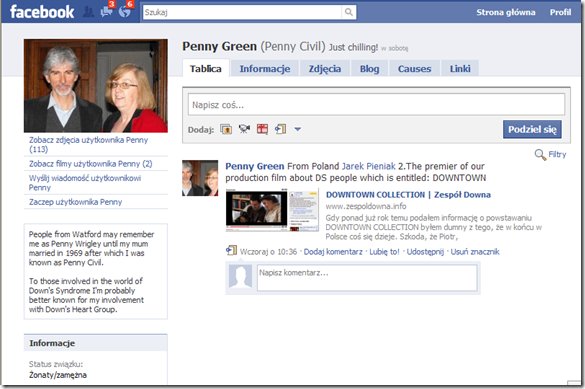The height and width of the screenshot is (389, 585).
Task: Open Zobacz filmy użytkownika Penny link
Action: (91, 164)
